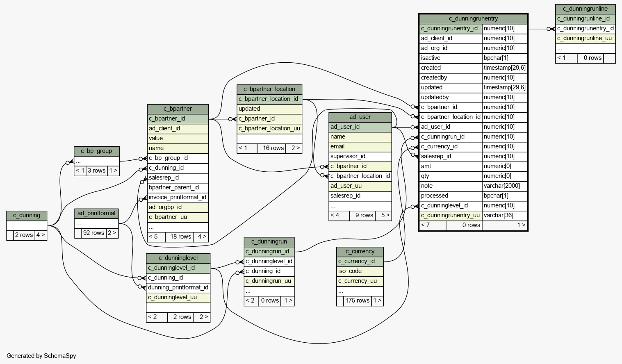Click bpartner_parent_id column in c_bpartner
Viewport: 622px width, 364px height.
(x=178, y=187)
